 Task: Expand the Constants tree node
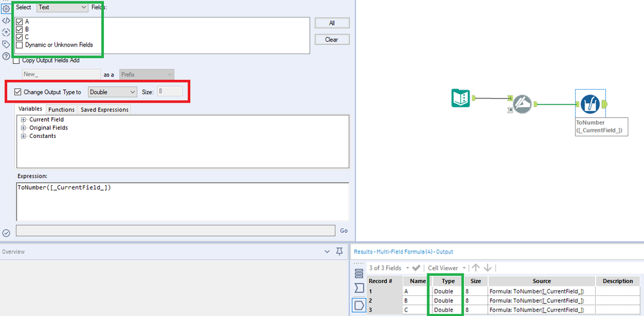point(23,136)
